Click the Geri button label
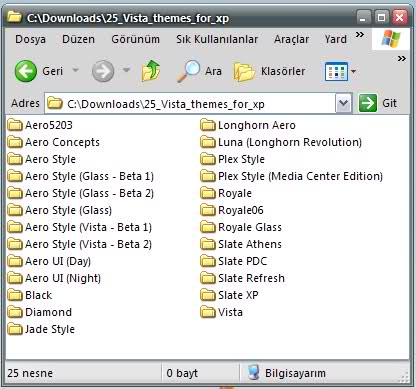 click(52, 71)
